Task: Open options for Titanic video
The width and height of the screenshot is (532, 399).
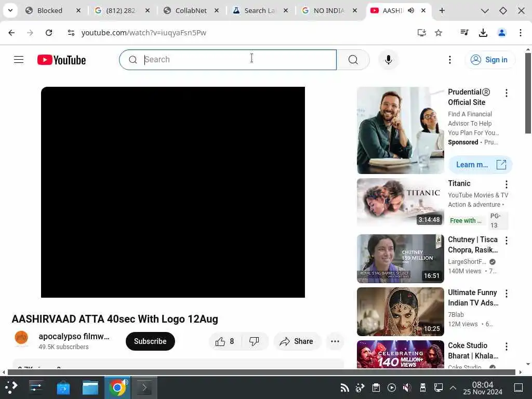Action: 507,184
